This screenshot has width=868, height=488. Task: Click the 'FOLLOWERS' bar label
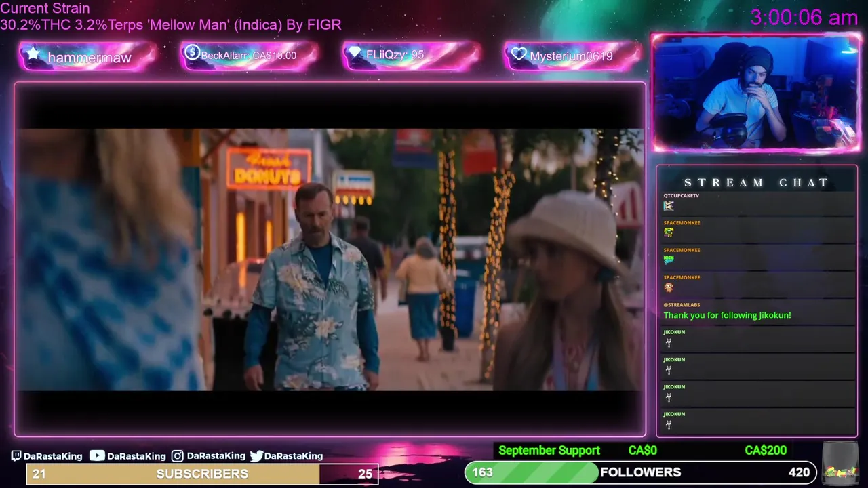(640, 472)
